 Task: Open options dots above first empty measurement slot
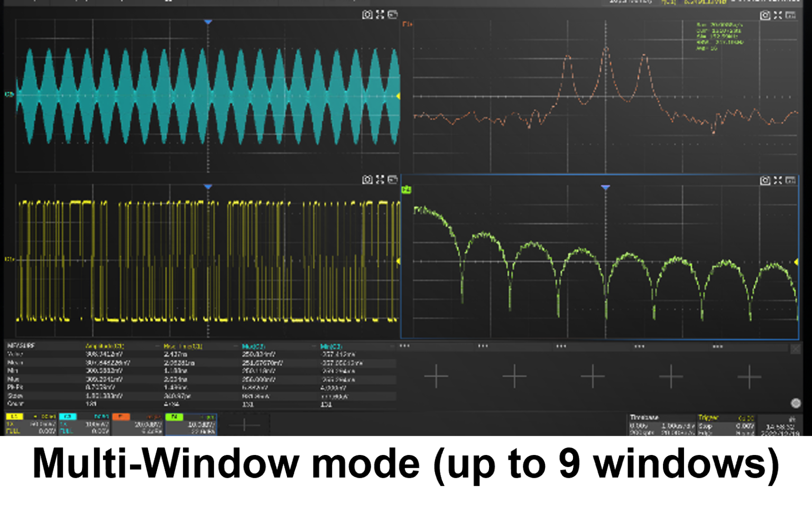[404, 346]
